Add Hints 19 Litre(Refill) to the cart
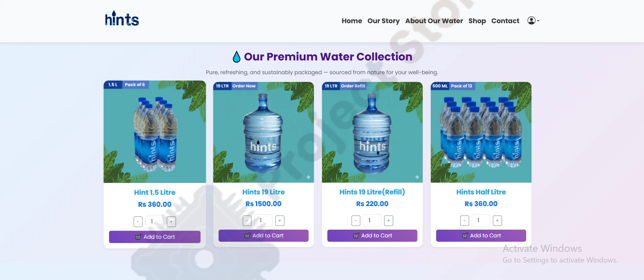This screenshot has width=644, height=280. click(x=372, y=235)
